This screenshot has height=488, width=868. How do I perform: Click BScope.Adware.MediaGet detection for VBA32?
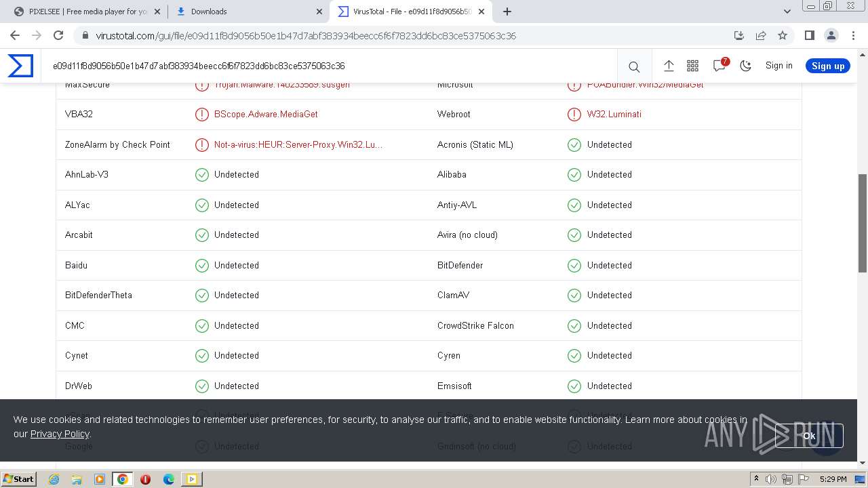pyautogui.click(x=266, y=114)
